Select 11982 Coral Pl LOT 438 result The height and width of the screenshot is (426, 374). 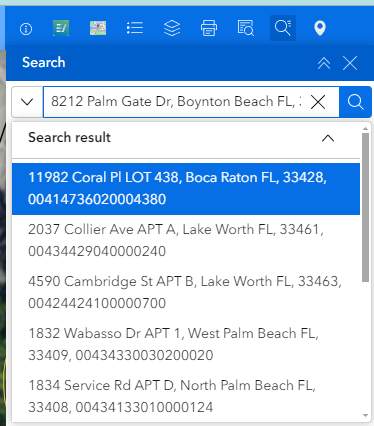(186, 189)
